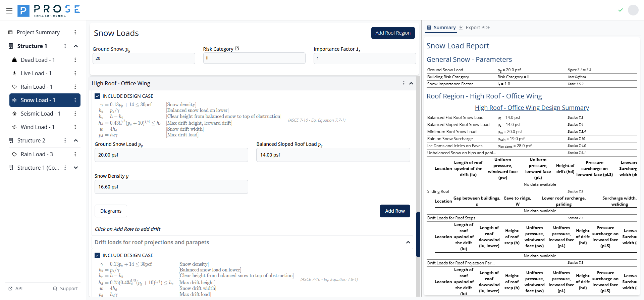Toggle Include Design Case for projections and parapets
Image resolution: width=644 pixels, height=300 pixels.
coord(97,255)
